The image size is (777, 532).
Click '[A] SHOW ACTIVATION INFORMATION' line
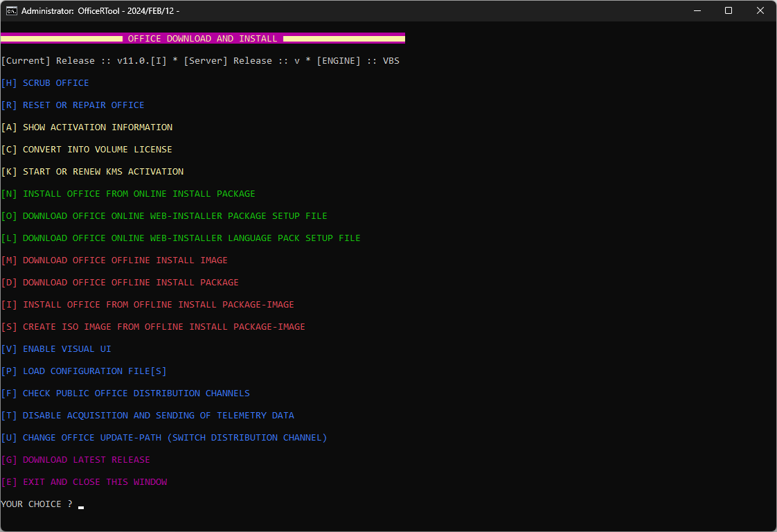coord(87,127)
